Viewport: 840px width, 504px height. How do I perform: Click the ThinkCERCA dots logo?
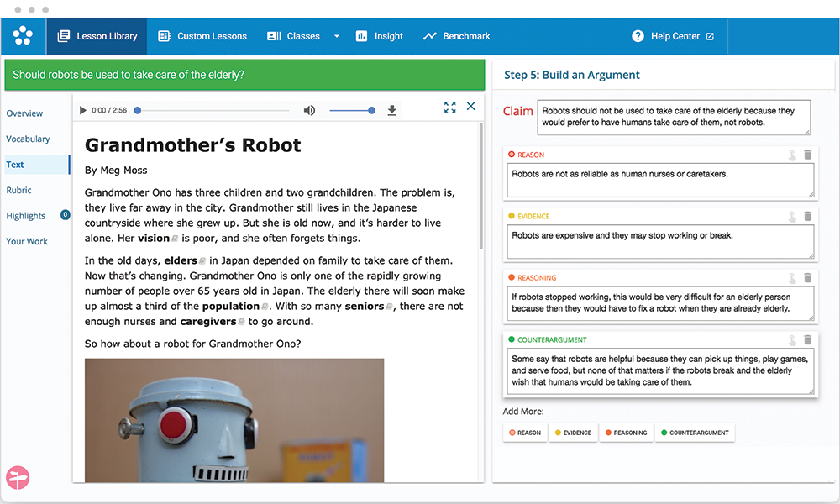[x=23, y=36]
